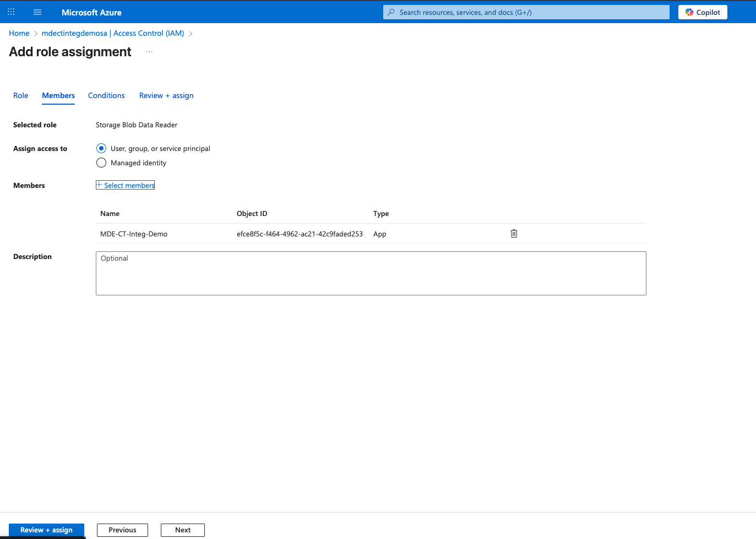Go to the Review + assign tab
Image resolution: width=756 pixels, height=539 pixels.
[166, 95]
